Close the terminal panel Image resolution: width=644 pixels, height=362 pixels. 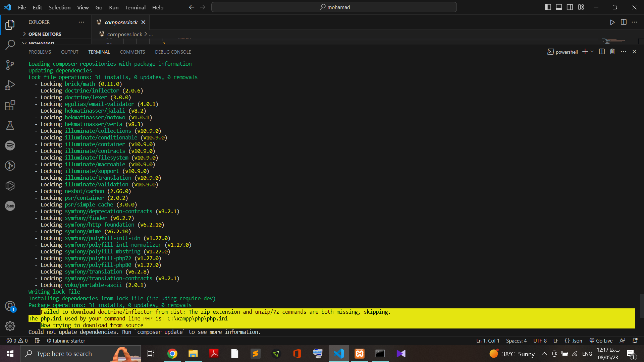coord(634,52)
